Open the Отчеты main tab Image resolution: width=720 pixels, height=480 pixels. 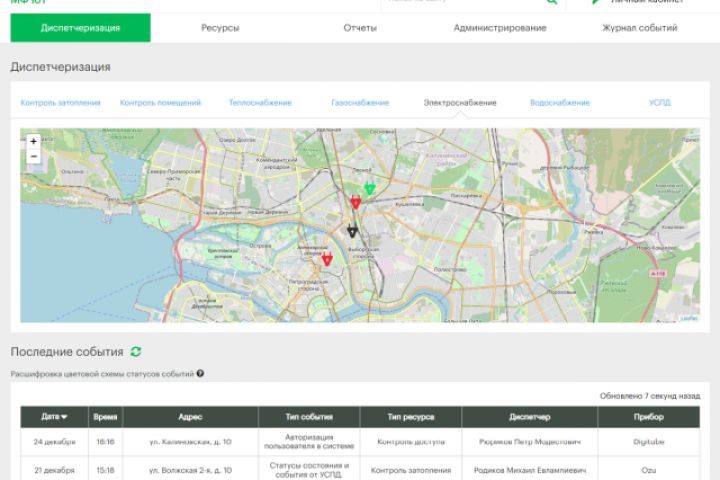[360, 28]
